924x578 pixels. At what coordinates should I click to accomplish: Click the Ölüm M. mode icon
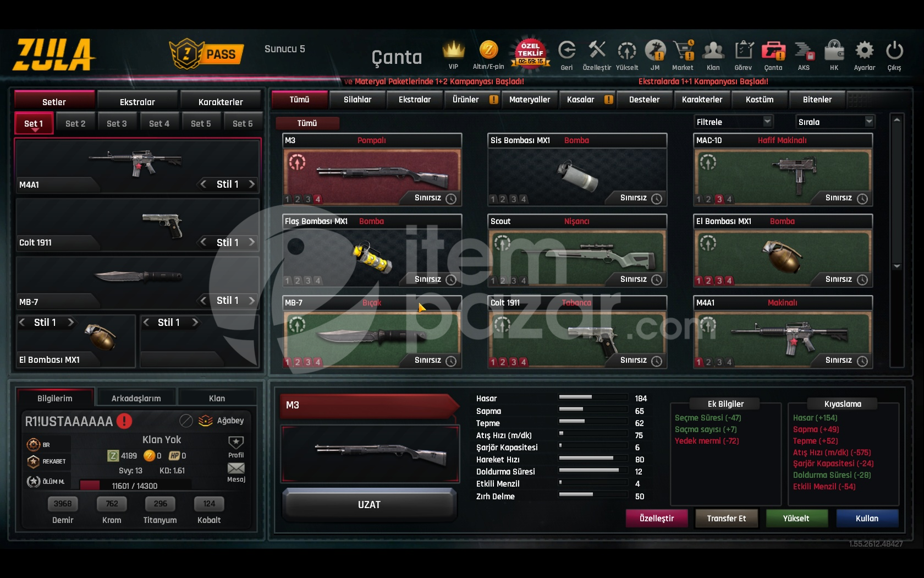click(34, 481)
